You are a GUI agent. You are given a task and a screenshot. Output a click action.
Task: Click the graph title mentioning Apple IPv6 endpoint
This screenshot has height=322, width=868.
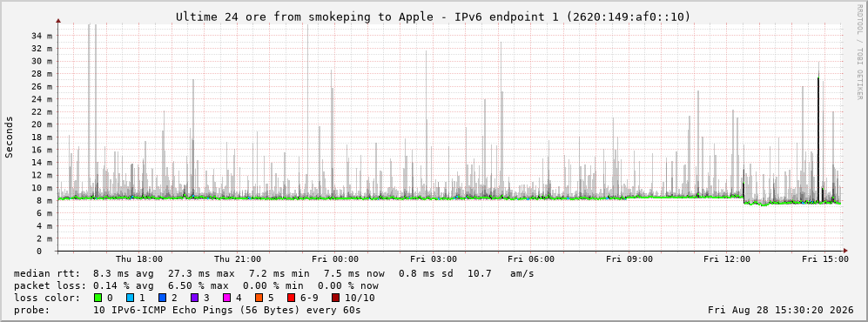click(x=434, y=17)
